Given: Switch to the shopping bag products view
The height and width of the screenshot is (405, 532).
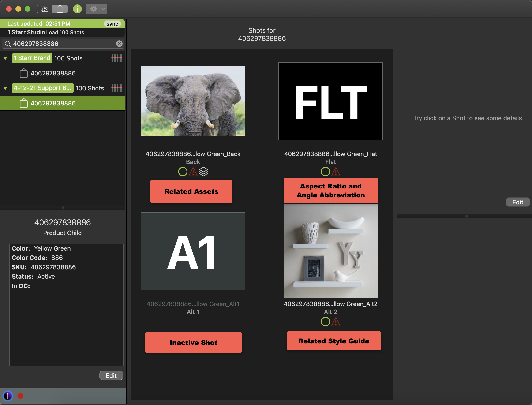Looking at the screenshot, I should [x=60, y=9].
